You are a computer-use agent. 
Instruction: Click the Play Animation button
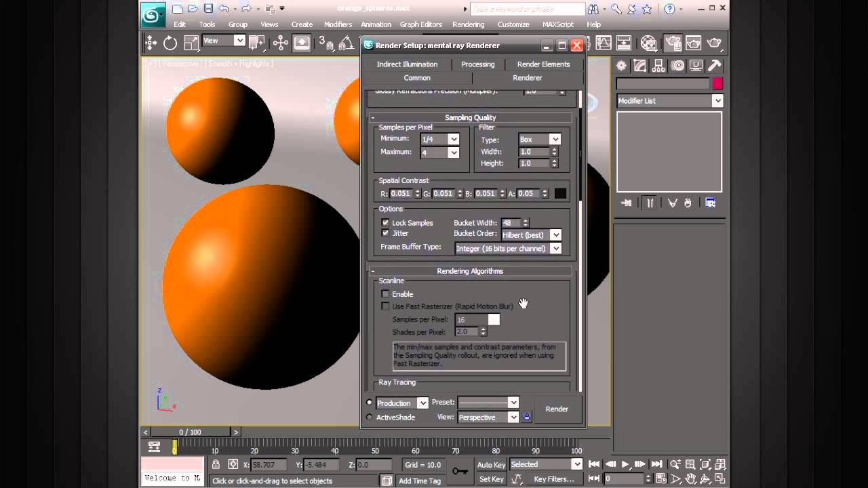click(625, 464)
